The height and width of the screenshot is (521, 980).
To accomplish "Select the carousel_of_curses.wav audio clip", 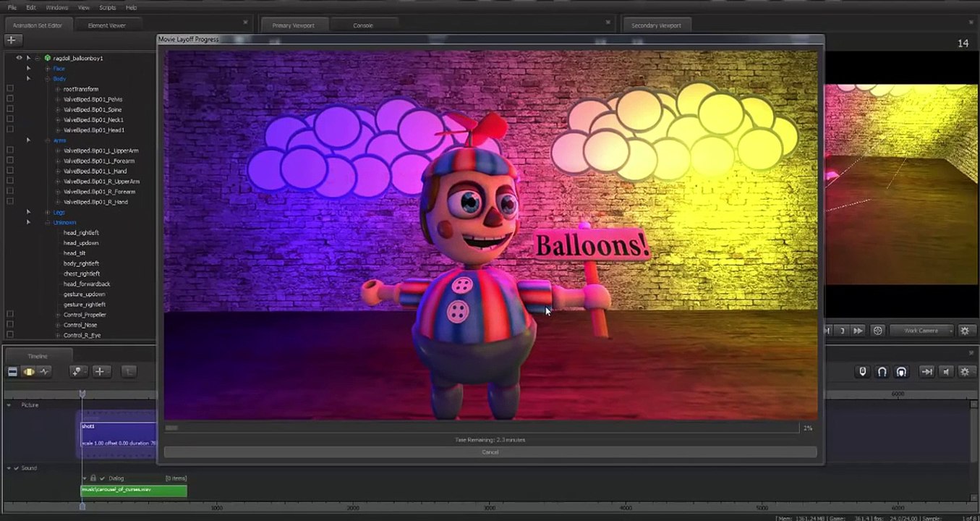I will tap(134, 490).
